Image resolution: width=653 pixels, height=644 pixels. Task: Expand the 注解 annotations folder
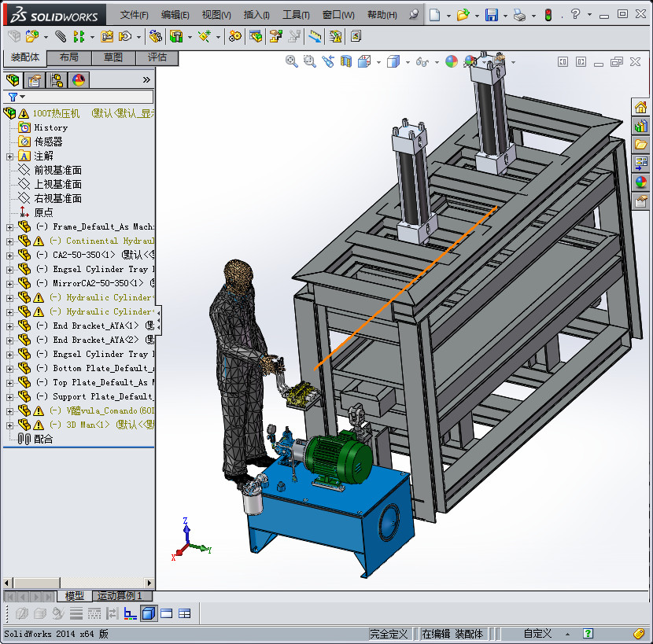coord(9,156)
